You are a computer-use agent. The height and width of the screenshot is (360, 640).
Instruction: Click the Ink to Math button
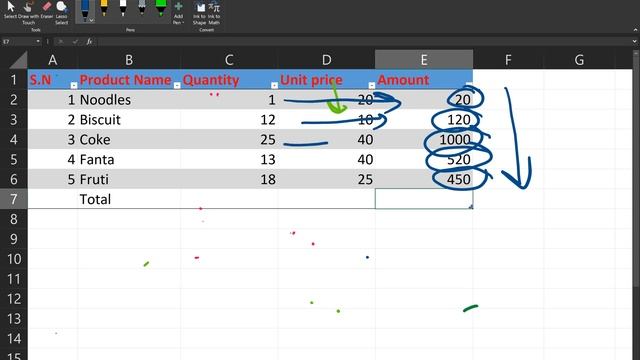(x=214, y=13)
